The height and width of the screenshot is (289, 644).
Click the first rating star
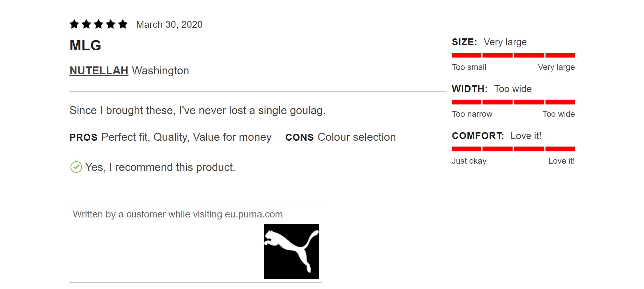(x=74, y=24)
